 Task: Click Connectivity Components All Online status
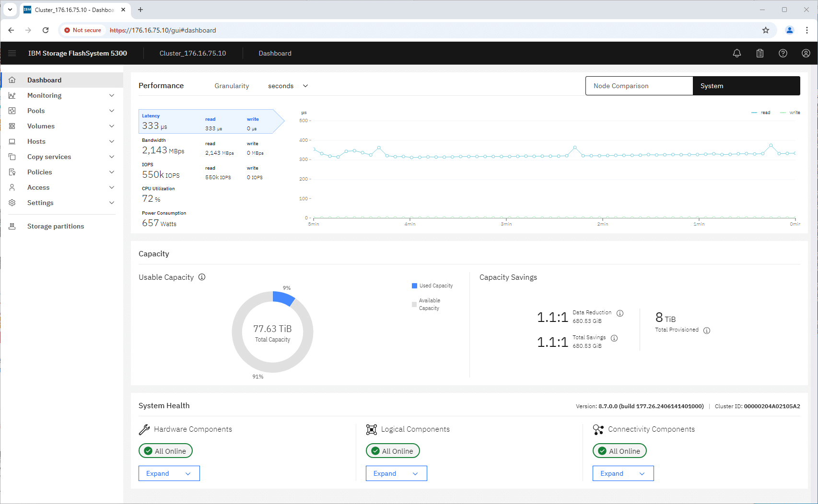click(x=619, y=451)
